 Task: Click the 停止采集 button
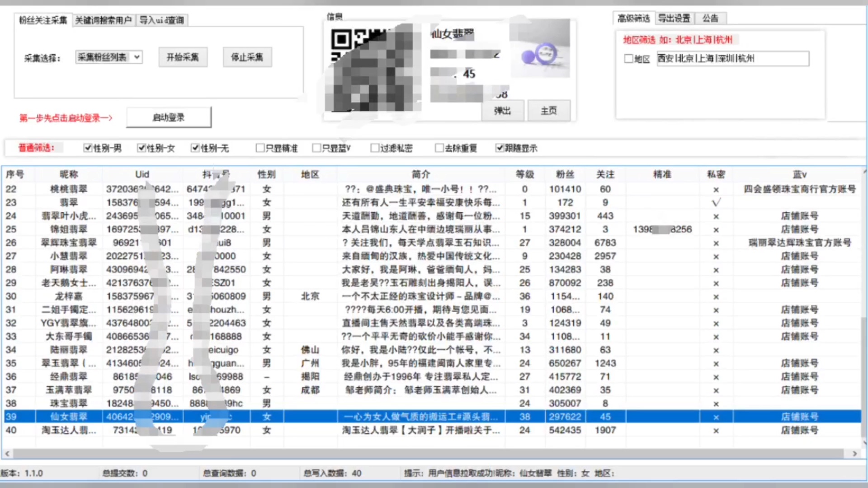coord(247,57)
